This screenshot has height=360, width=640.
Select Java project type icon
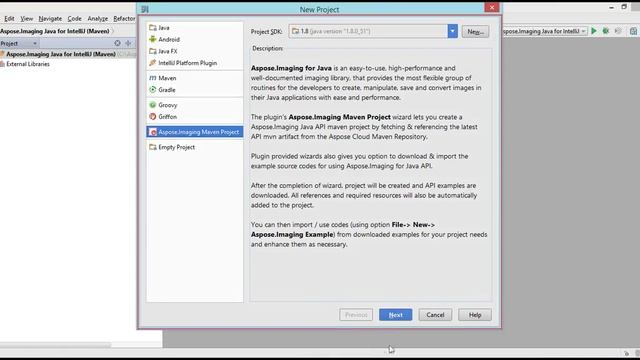[153, 28]
